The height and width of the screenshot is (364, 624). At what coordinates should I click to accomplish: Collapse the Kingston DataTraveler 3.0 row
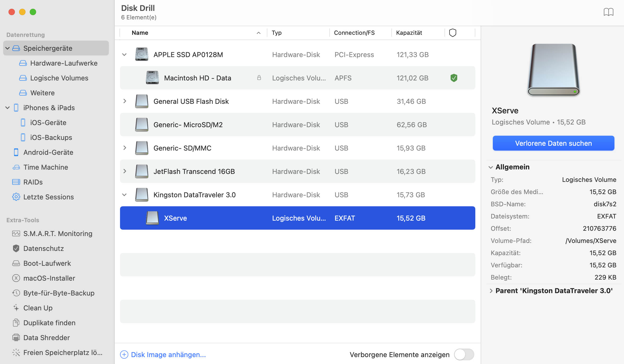click(x=124, y=195)
